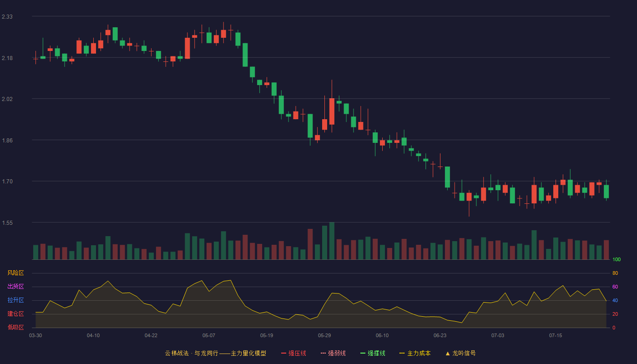Click the orange 80 indicator axis value

pos(615,273)
